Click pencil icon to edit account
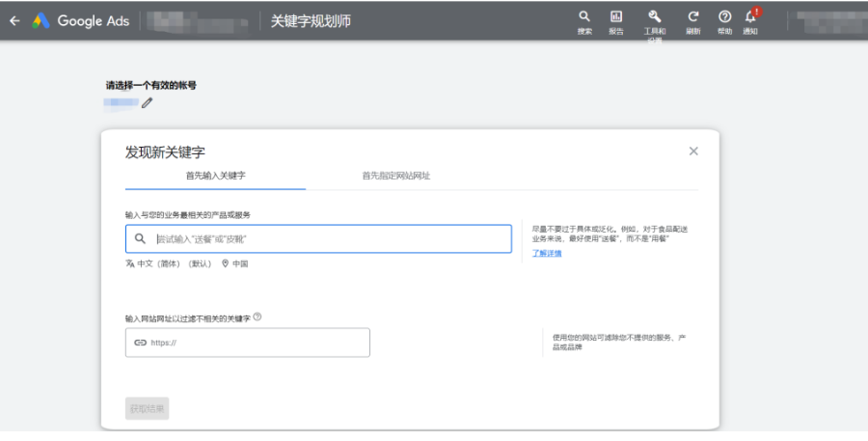The image size is (868, 441). click(x=148, y=102)
